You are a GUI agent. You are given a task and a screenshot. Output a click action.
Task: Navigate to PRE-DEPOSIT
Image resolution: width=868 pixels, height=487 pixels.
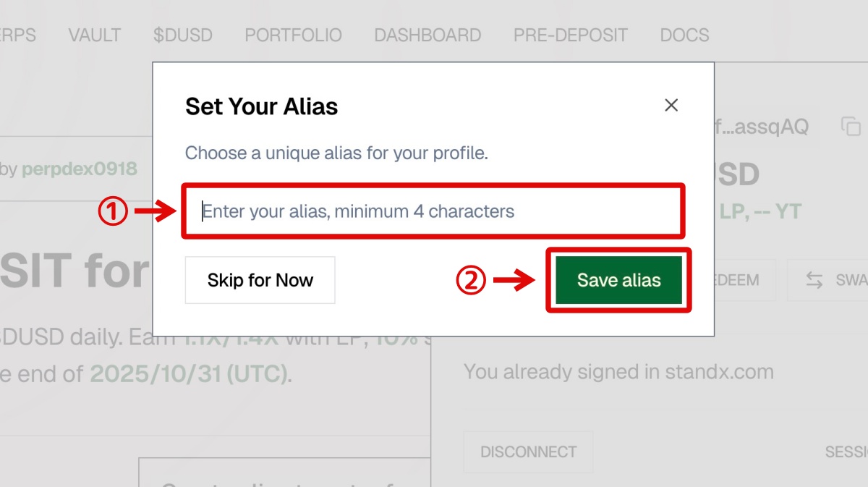[x=571, y=35]
